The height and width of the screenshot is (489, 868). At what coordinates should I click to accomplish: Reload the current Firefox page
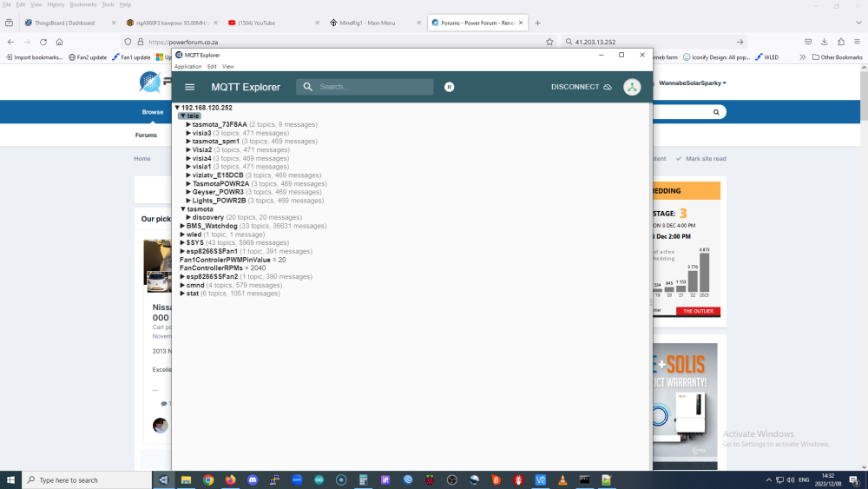tap(43, 42)
